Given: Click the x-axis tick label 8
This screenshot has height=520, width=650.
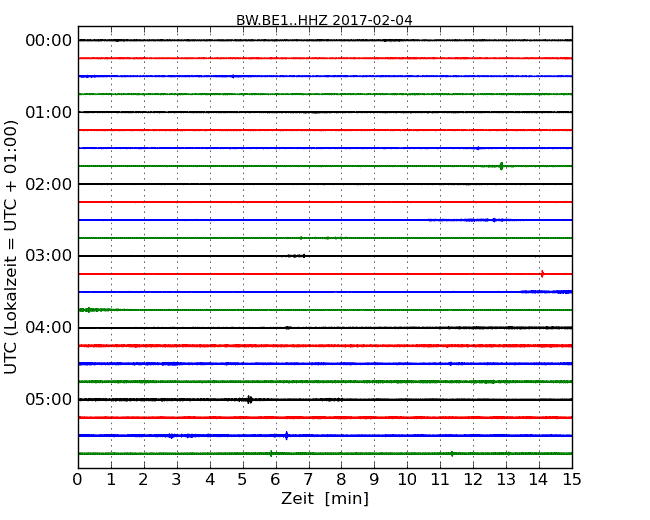Looking at the screenshot, I should click(x=341, y=480).
